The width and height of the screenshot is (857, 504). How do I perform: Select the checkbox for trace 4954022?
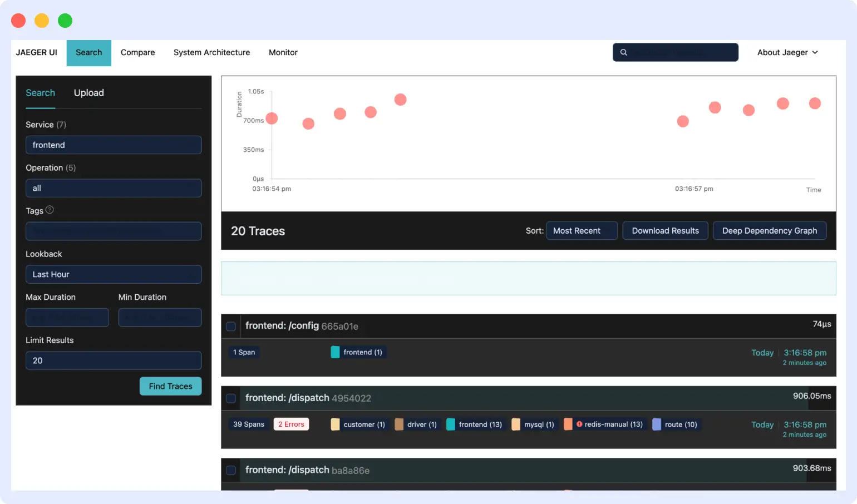(231, 398)
